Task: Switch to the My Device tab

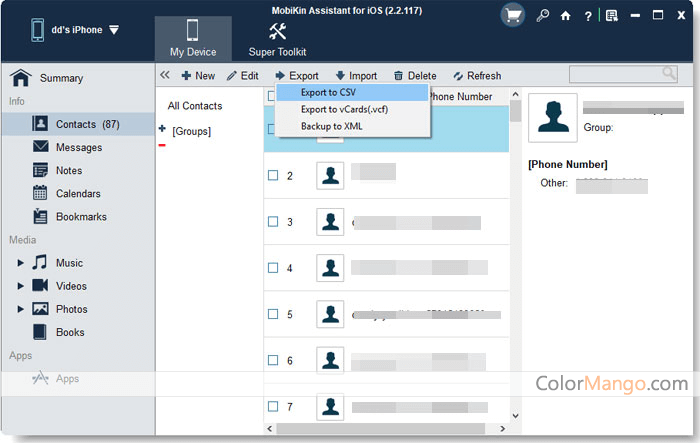Action: tap(193, 38)
